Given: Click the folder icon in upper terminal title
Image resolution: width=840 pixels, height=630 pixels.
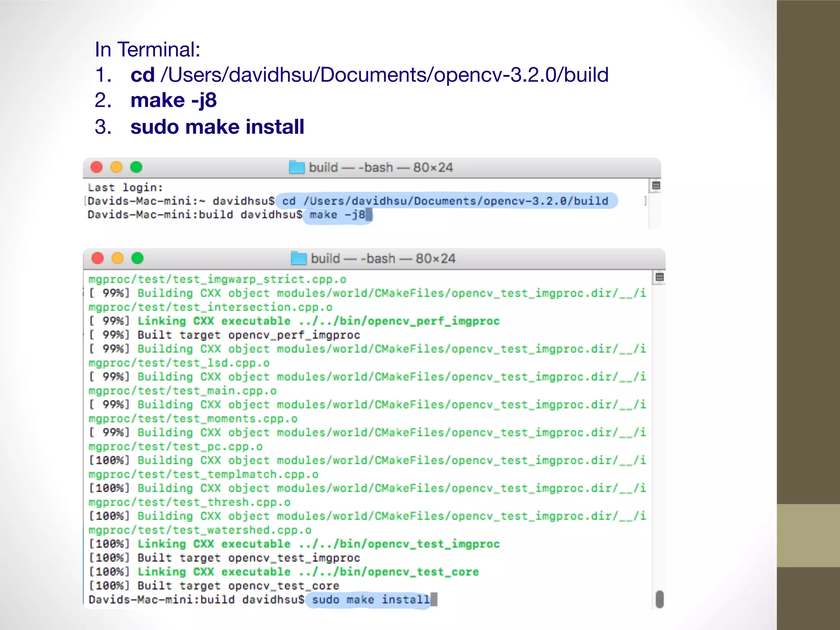Looking at the screenshot, I should click(297, 167).
